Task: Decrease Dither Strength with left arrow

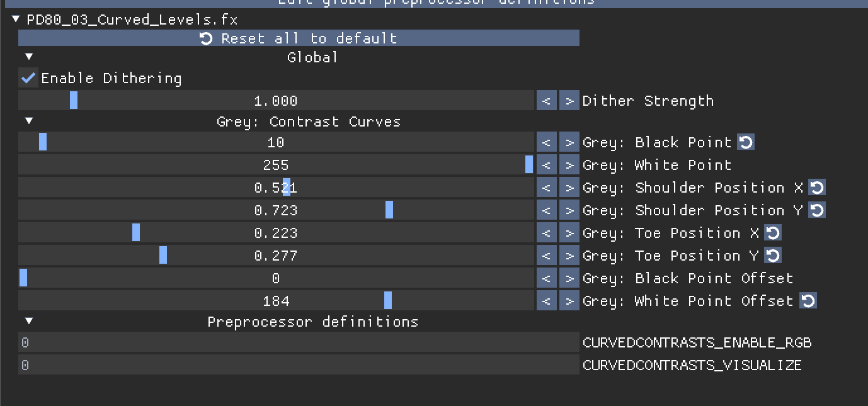Action: 547,101
